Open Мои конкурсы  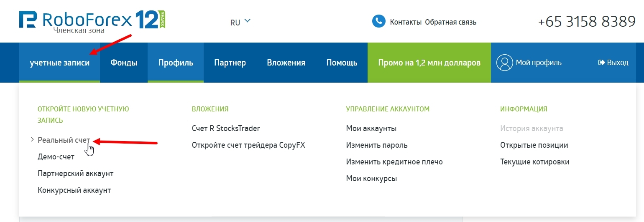click(371, 179)
